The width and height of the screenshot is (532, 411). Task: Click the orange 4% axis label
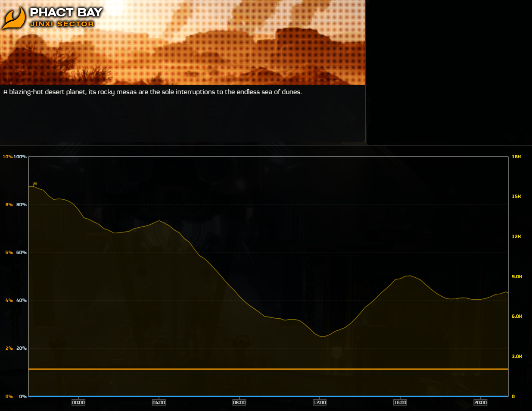point(9,300)
